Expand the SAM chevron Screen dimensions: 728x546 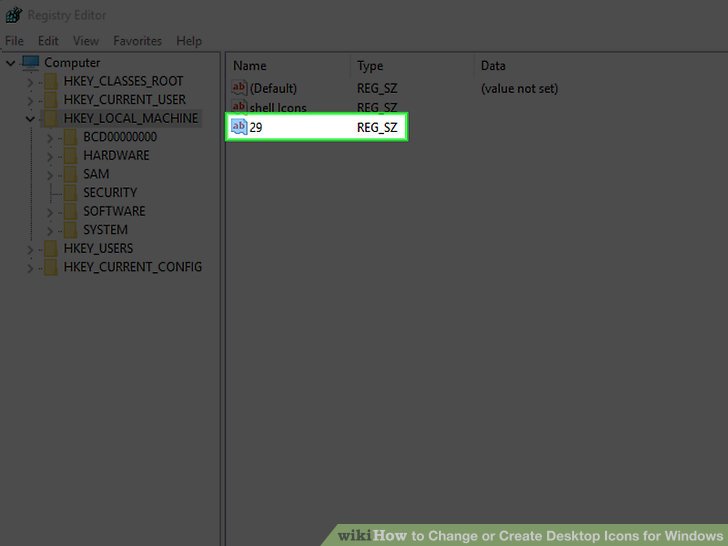pyautogui.click(x=50, y=175)
